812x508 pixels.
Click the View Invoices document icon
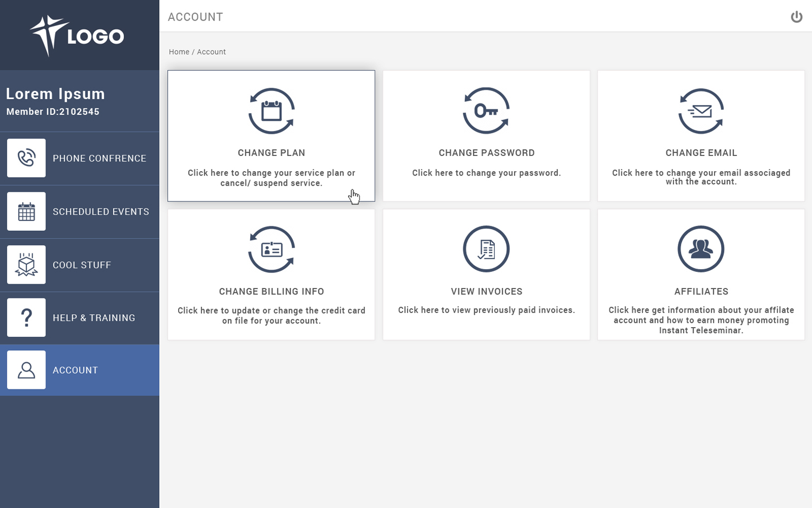click(x=486, y=249)
